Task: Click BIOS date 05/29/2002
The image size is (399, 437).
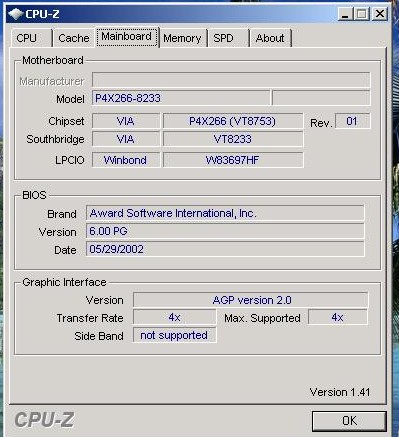Action: 225,249
